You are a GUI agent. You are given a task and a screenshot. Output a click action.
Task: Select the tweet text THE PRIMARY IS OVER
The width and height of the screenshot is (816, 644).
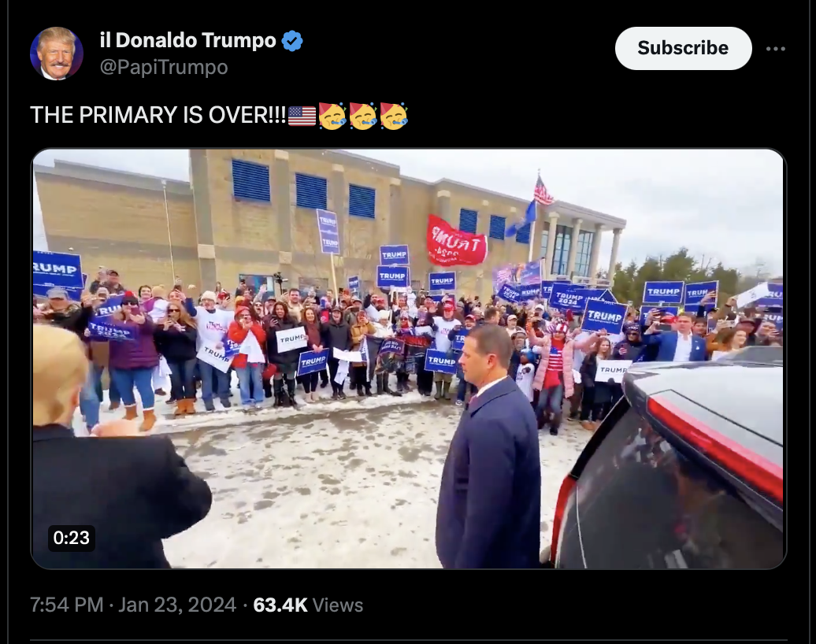(158, 115)
